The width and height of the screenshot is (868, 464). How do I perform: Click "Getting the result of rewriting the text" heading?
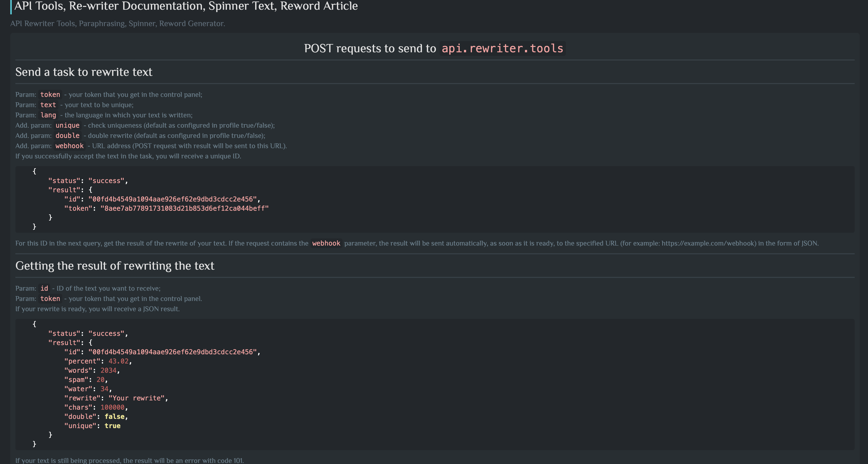point(115,266)
